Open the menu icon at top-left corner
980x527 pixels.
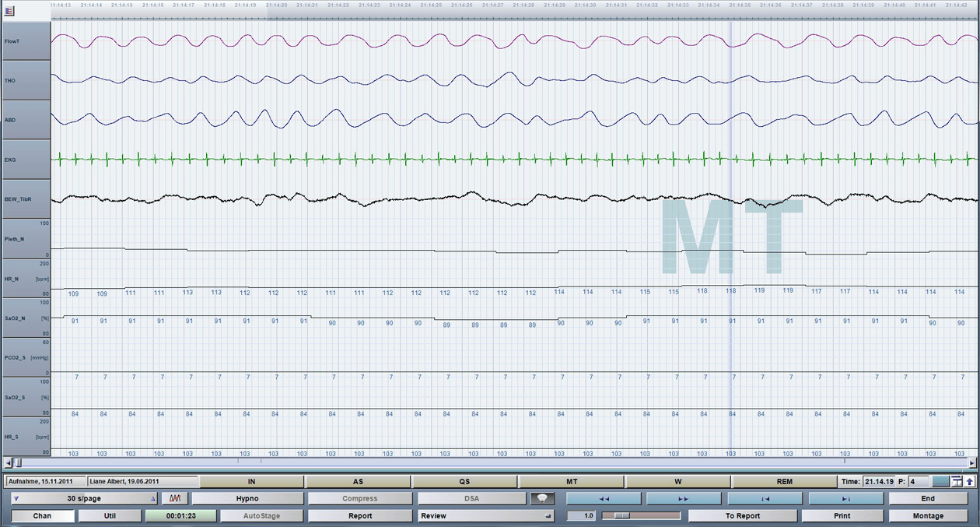9,10
